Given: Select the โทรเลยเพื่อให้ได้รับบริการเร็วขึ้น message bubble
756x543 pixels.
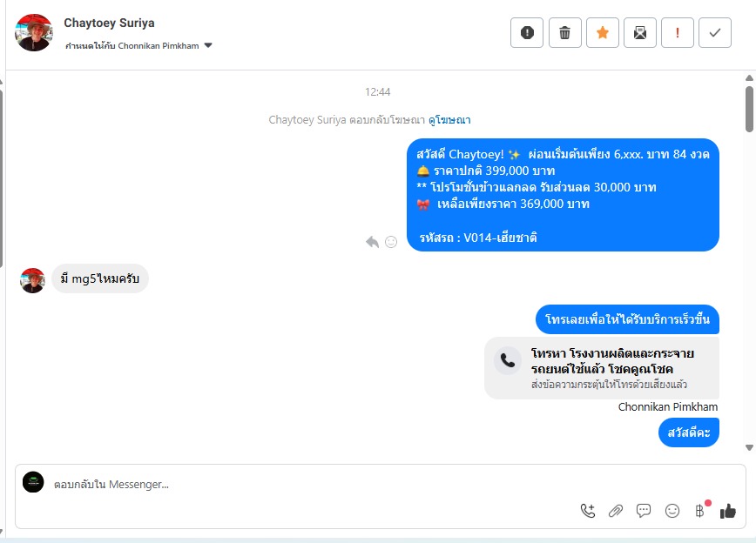Looking at the screenshot, I should click(627, 319).
